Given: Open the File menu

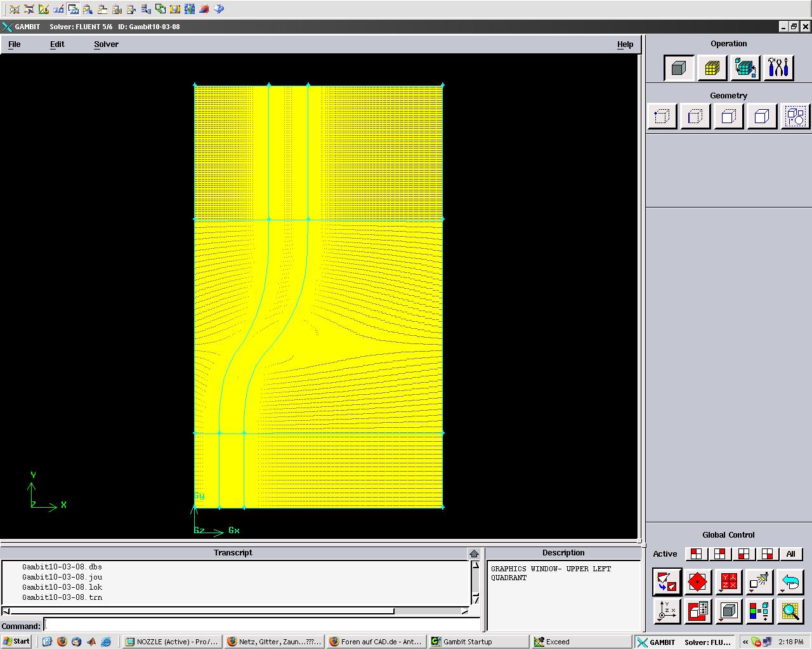Looking at the screenshot, I should point(14,44).
